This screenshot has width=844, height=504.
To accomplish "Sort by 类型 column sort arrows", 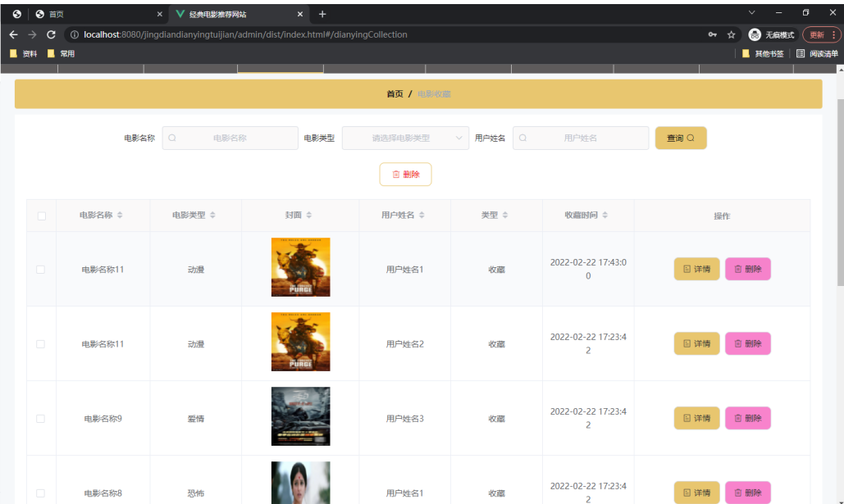I will coord(505,215).
